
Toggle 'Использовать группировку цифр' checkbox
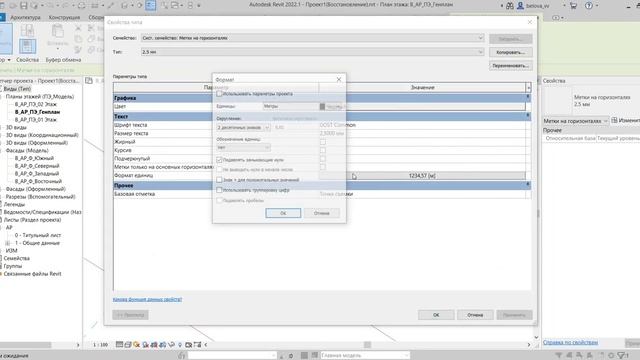[x=219, y=190]
